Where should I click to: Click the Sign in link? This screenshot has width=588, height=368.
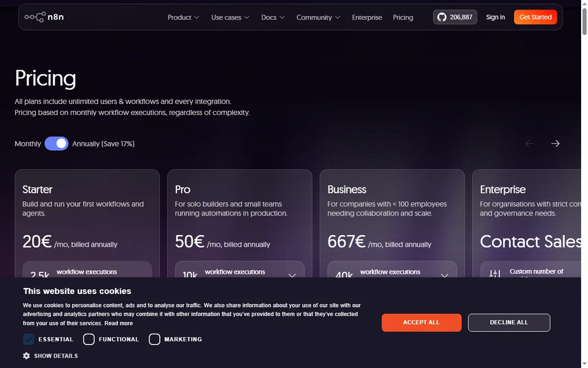pyautogui.click(x=495, y=17)
